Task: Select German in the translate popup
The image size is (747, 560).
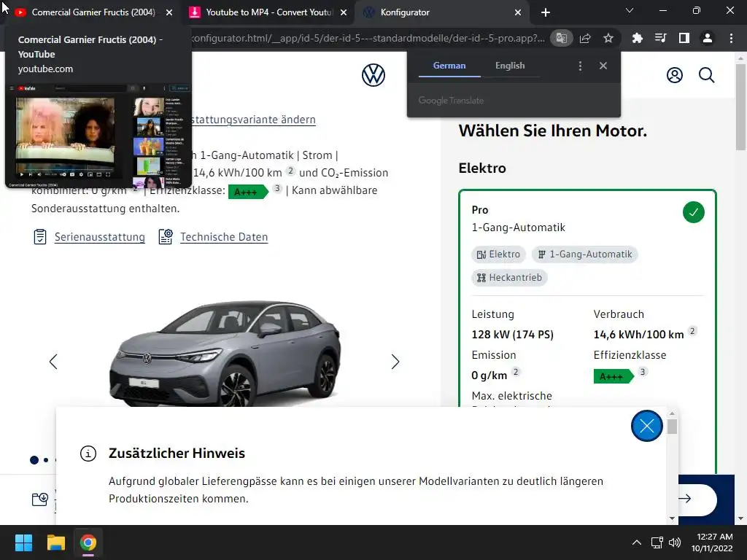Action: tap(449, 66)
